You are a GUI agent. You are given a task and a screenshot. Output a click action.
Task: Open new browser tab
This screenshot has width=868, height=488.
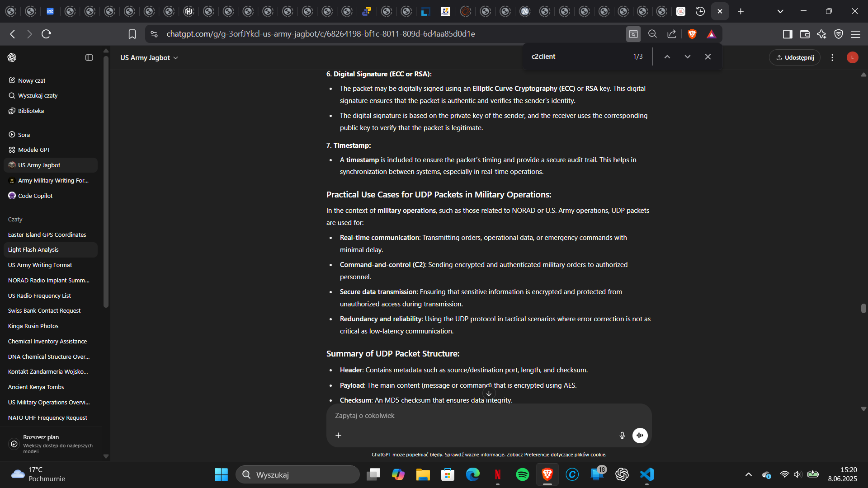pyautogui.click(x=741, y=11)
